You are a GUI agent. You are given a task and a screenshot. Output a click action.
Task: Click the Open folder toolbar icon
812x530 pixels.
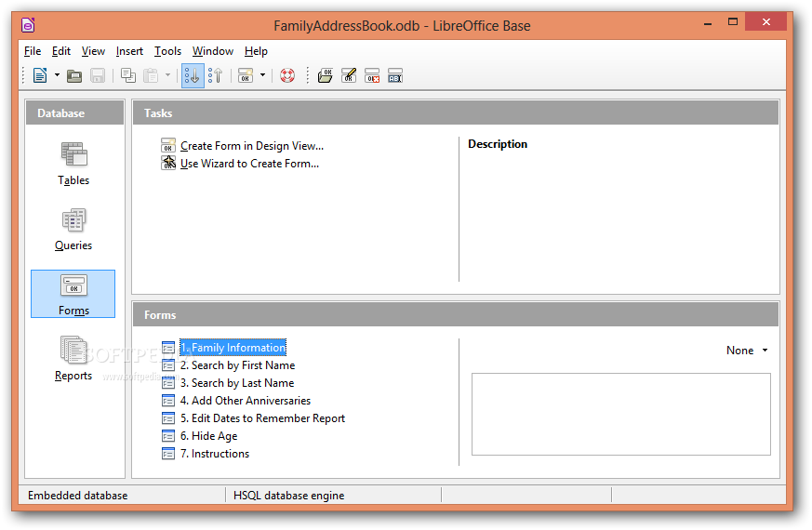(x=74, y=76)
